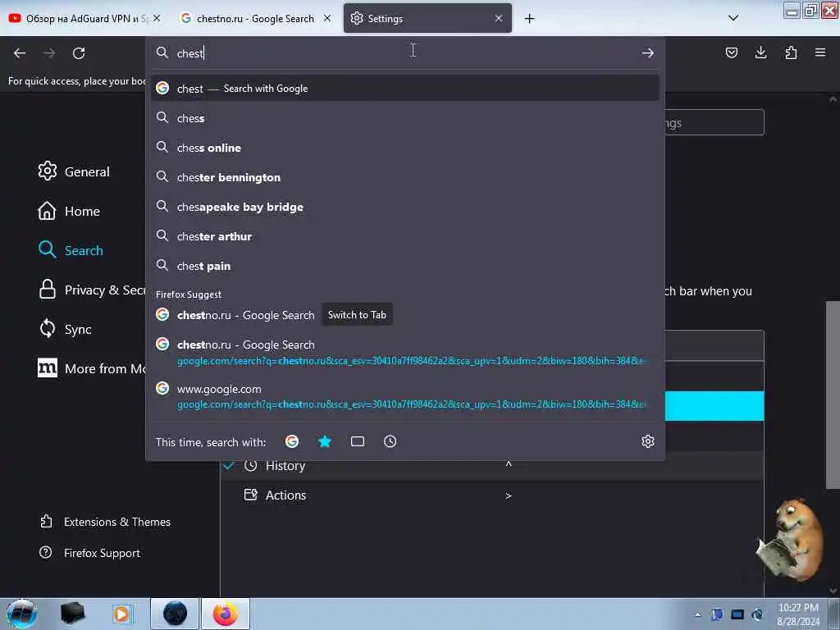Viewport: 840px width, 630px height.
Task: Open Firefox from the taskbar
Action: [x=226, y=614]
